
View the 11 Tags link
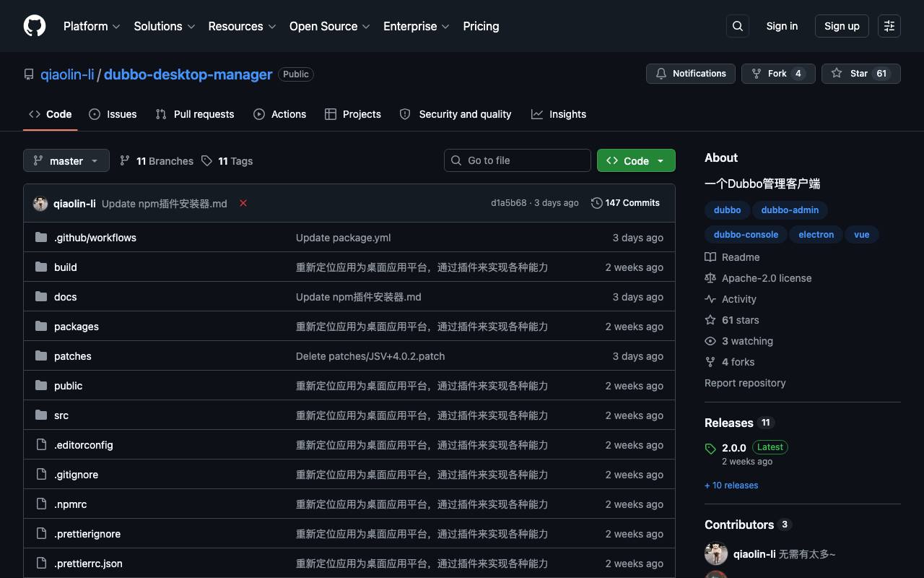point(227,160)
